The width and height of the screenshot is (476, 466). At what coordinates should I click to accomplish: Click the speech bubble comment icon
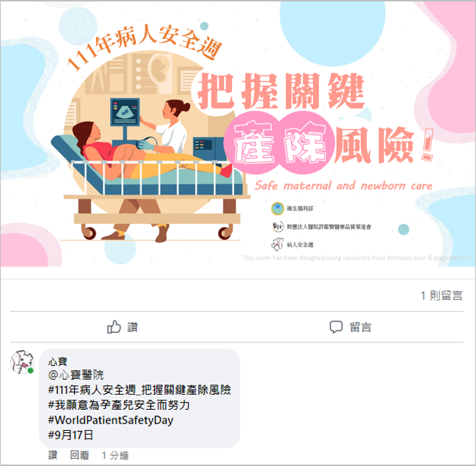click(x=336, y=327)
